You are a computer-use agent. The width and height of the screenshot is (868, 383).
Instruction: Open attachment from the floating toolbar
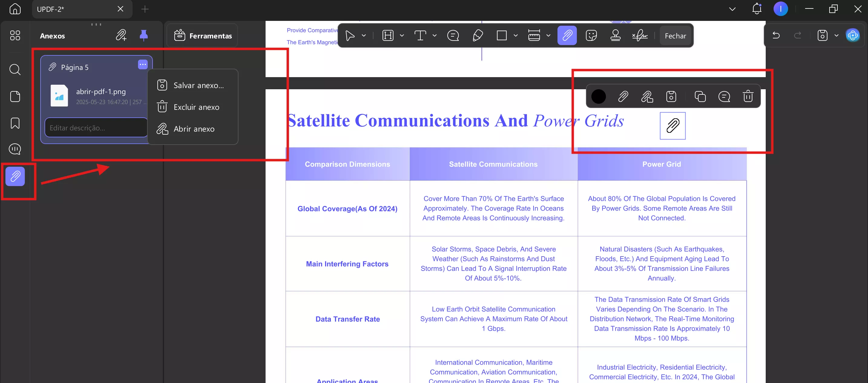click(x=647, y=96)
